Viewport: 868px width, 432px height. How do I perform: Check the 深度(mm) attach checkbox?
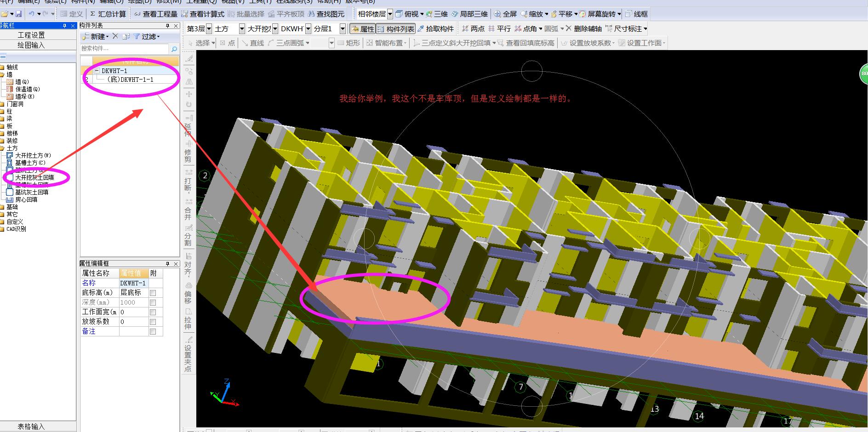pyautogui.click(x=153, y=302)
